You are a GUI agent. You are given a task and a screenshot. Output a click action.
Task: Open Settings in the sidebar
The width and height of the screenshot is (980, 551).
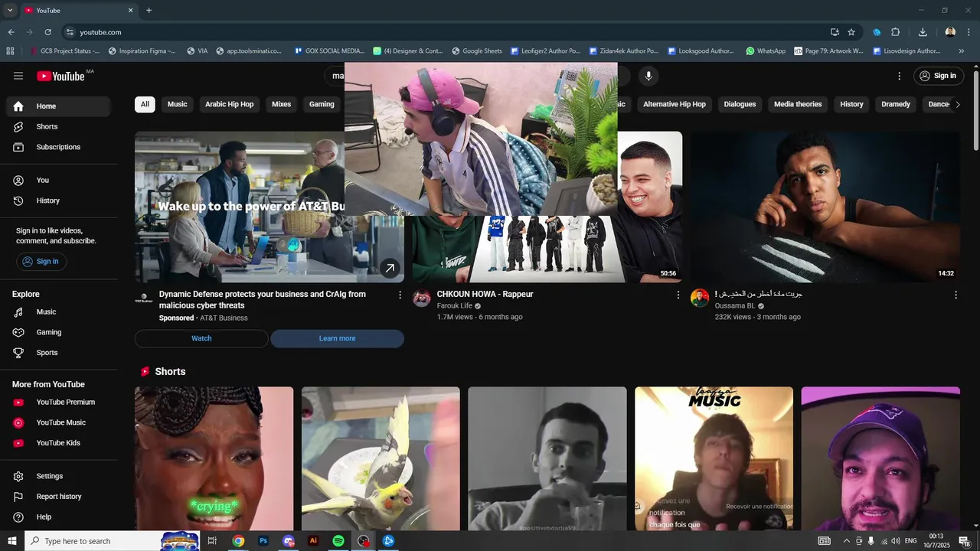(x=58, y=476)
